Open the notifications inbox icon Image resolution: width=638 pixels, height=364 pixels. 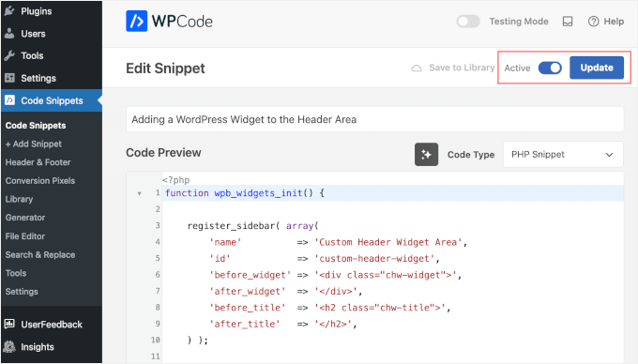pyautogui.click(x=568, y=22)
